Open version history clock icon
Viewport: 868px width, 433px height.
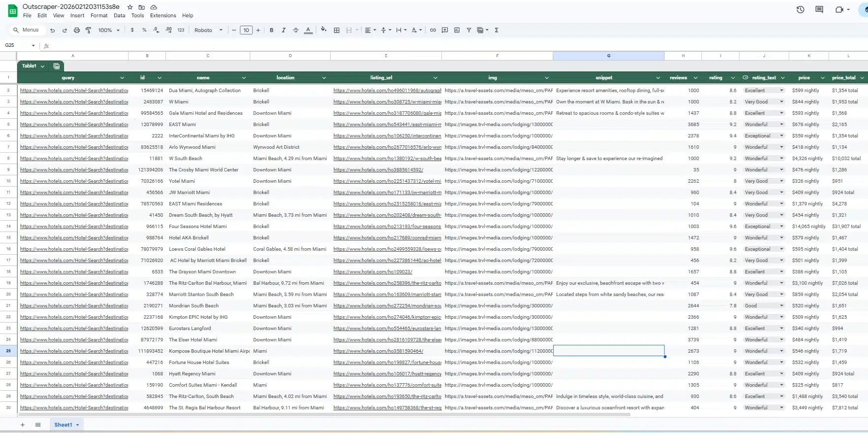tap(800, 9)
